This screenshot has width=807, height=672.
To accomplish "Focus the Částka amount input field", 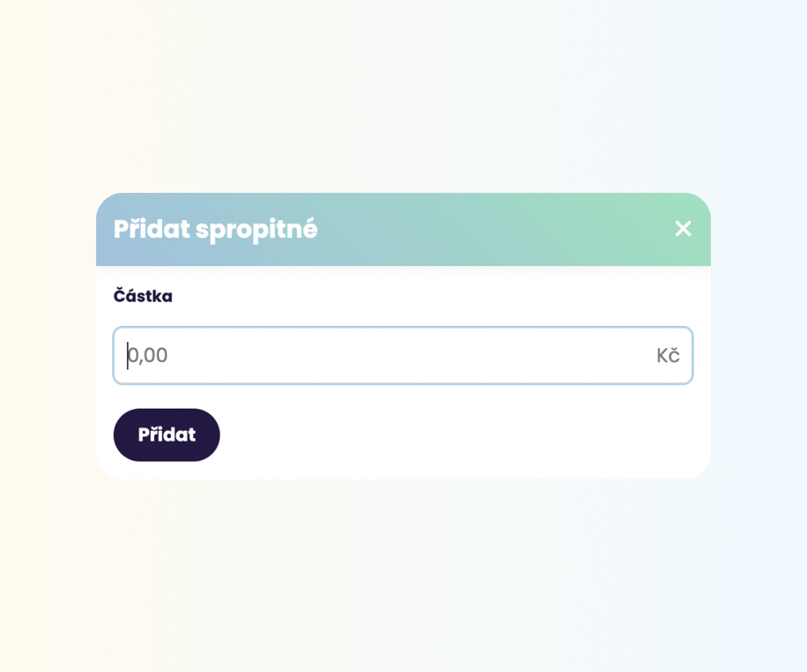I will pyautogui.click(x=387, y=356).
